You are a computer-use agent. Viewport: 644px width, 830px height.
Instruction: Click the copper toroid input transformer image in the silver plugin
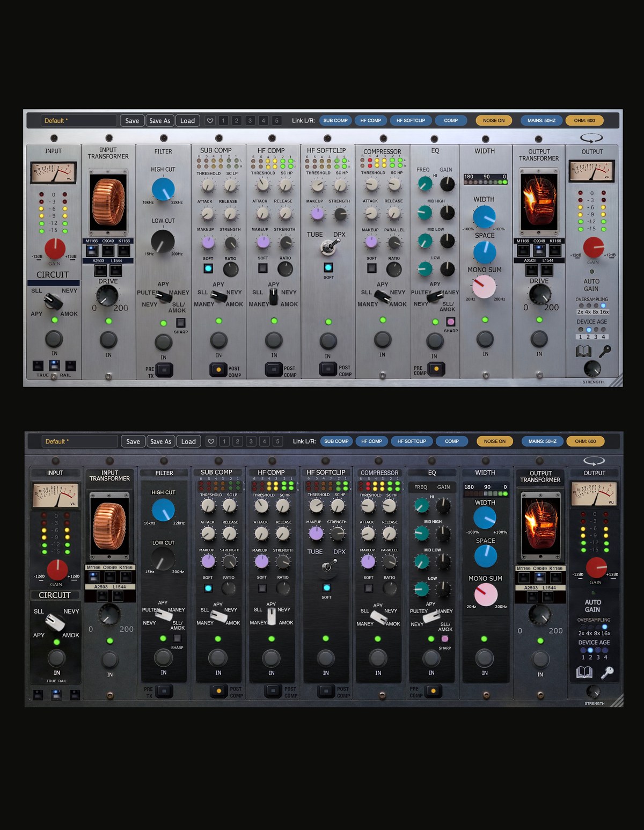point(108,203)
